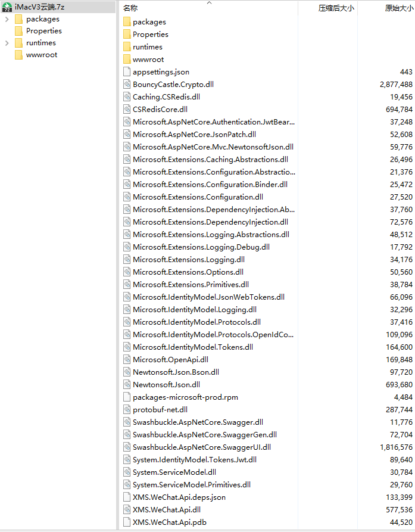Image resolution: width=415 pixels, height=532 pixels.
Task: Select Microsoft.IdentityModel.Protocols.dll file name
Action: point(196,322)
